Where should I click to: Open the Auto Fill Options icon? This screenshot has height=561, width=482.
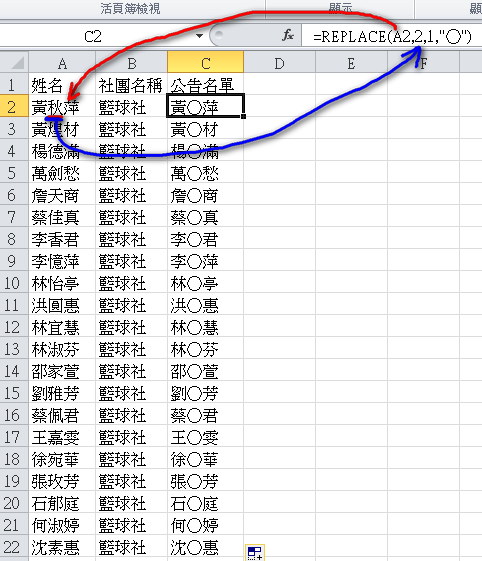255,552
